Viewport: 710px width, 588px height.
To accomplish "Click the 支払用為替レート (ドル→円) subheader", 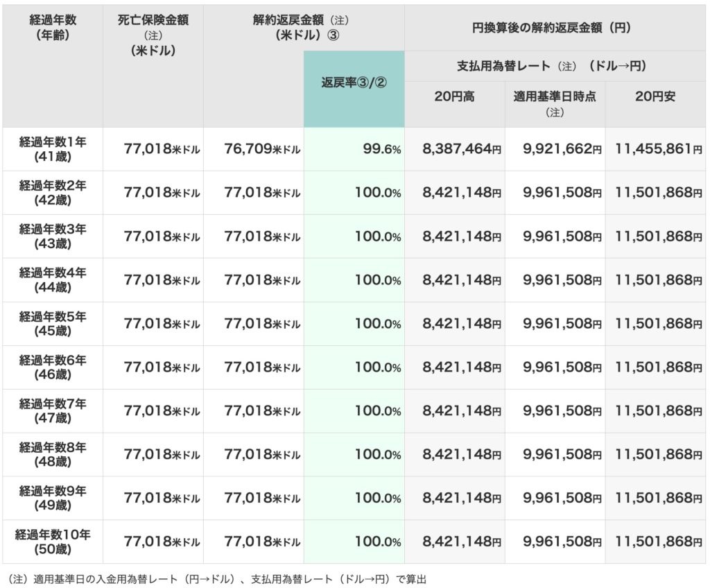I will tap(555, 66).
